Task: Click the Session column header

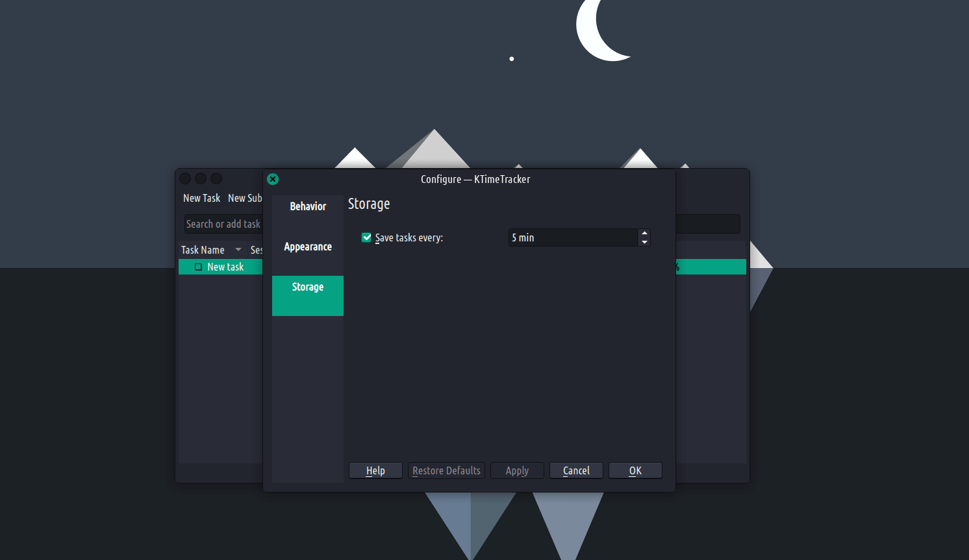Action: coord(256,250)
